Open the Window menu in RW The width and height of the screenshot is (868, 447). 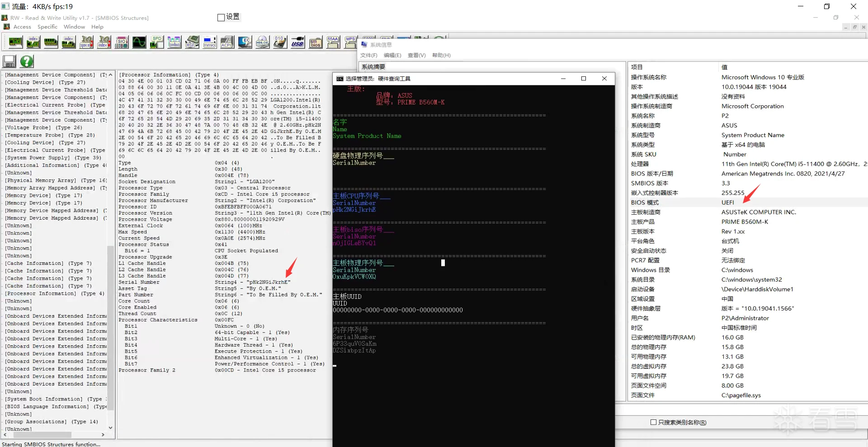click(x=74, y=27)
